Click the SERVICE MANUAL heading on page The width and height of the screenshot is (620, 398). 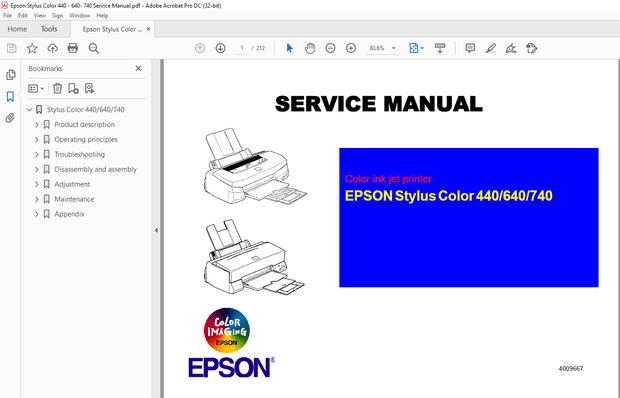(378, 104)
